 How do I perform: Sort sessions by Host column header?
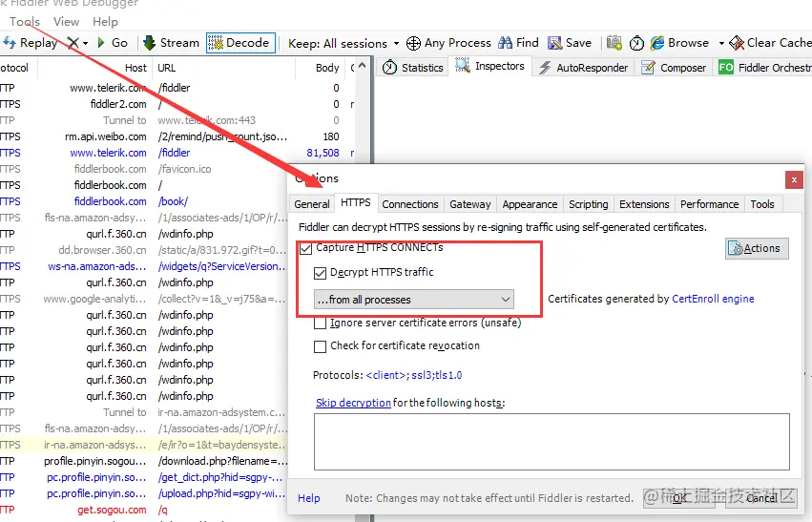[94, 68]
